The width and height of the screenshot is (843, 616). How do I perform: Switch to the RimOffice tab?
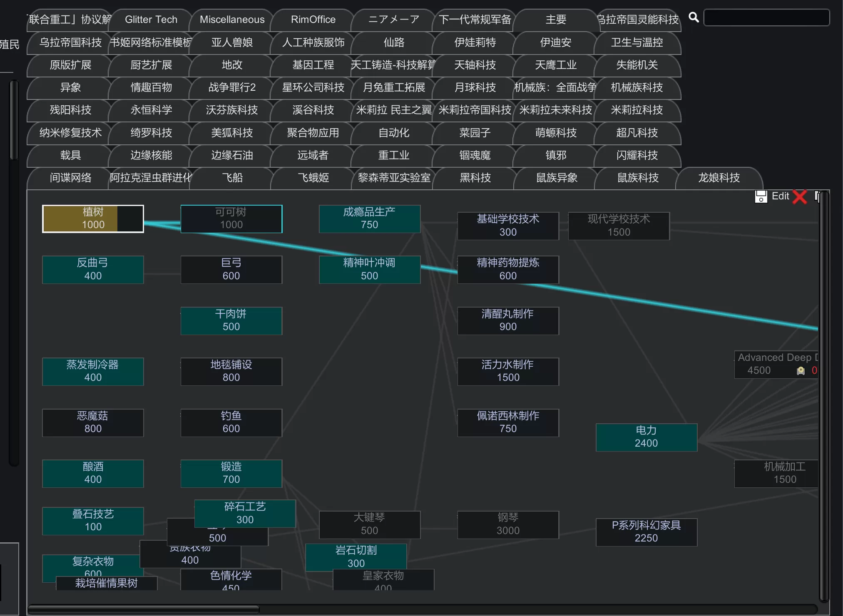tap(313, 20)
